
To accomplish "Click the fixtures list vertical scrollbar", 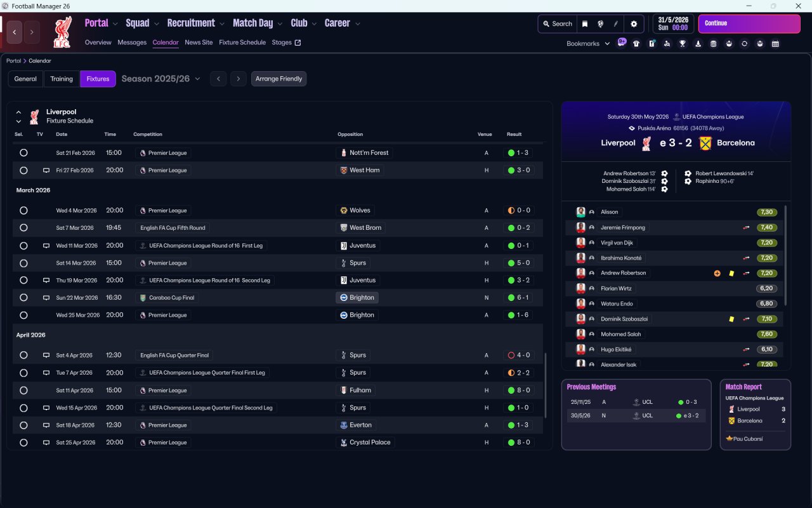I will [545, 385].
